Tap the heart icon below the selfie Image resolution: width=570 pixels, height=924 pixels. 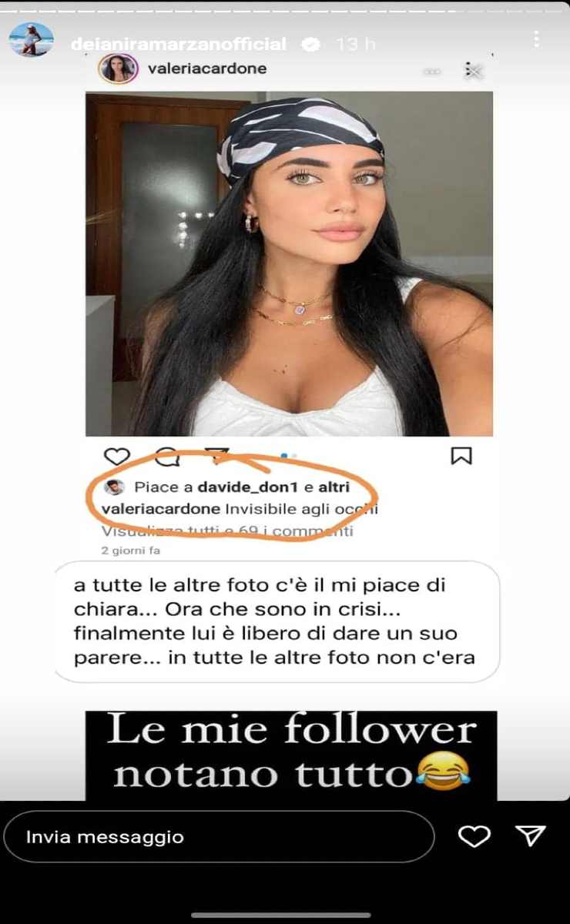coord(116,457)
